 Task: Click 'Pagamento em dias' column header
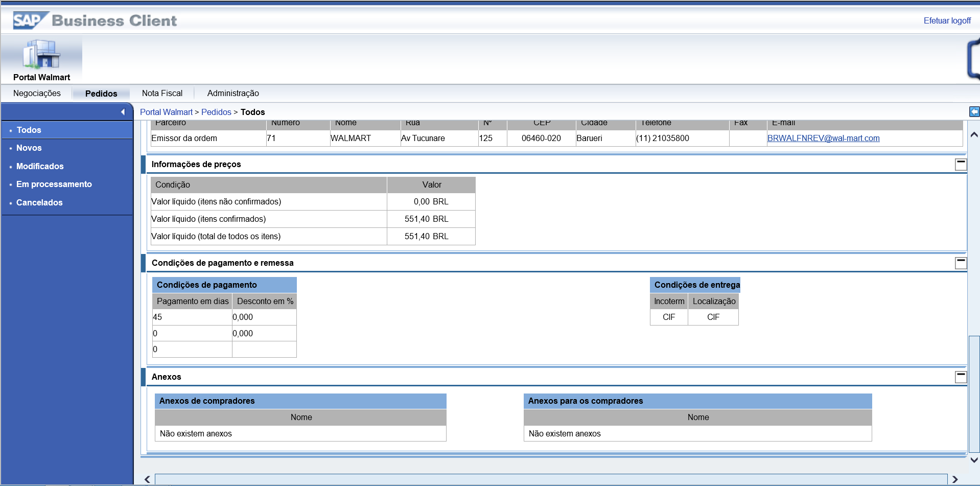(193, 301)
